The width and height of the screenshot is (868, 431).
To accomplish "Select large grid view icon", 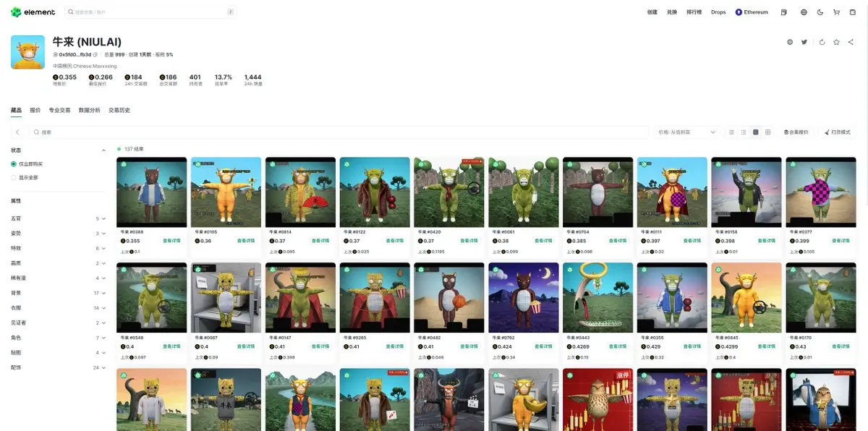I will point(768,132).
